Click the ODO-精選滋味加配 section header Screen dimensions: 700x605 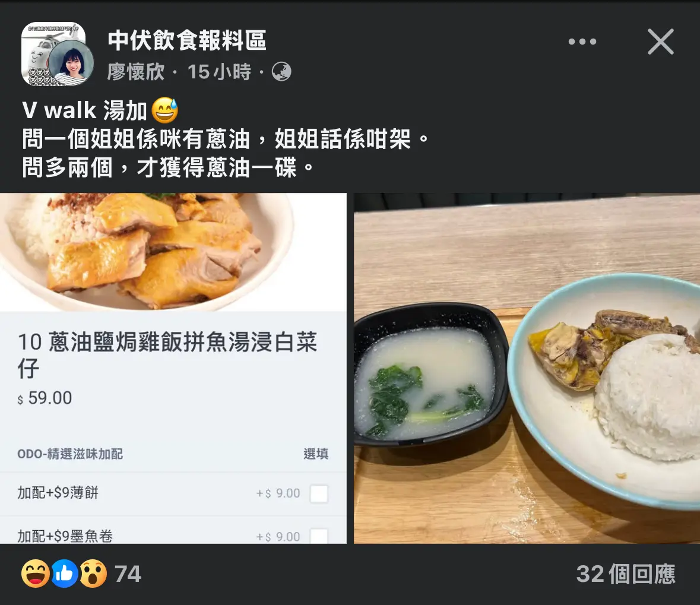point(70,454)
